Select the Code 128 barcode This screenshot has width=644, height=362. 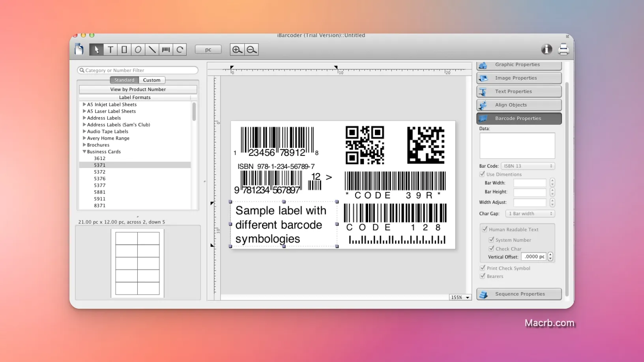[395, 217]
